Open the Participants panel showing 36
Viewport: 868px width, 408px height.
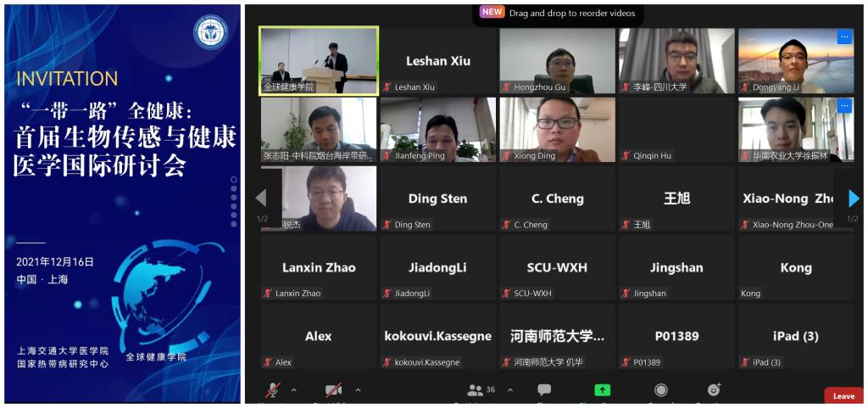(x=481, y=390)
